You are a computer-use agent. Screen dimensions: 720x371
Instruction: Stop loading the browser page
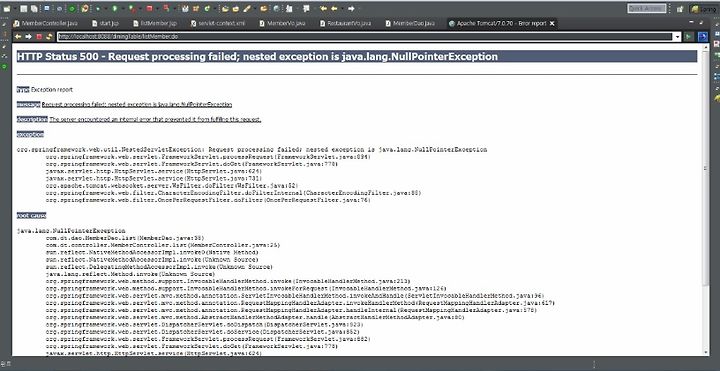click(39, 36)
